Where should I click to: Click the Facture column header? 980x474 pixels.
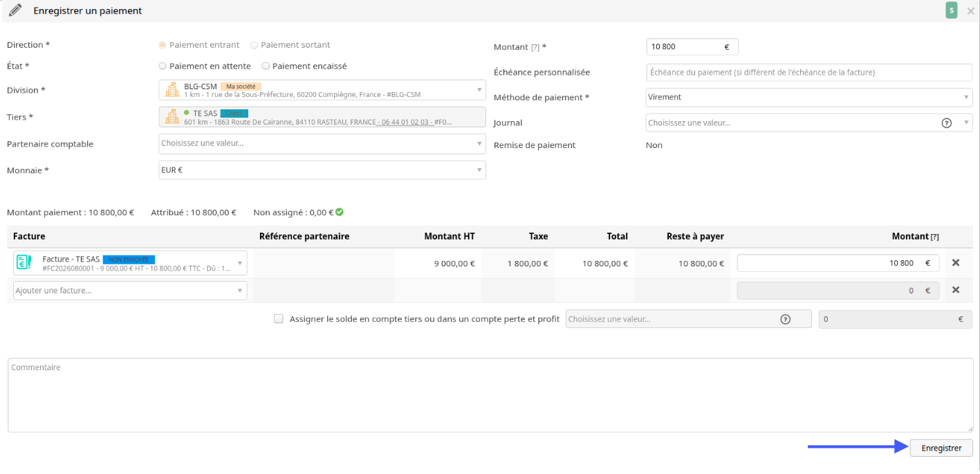pos(29,237)
